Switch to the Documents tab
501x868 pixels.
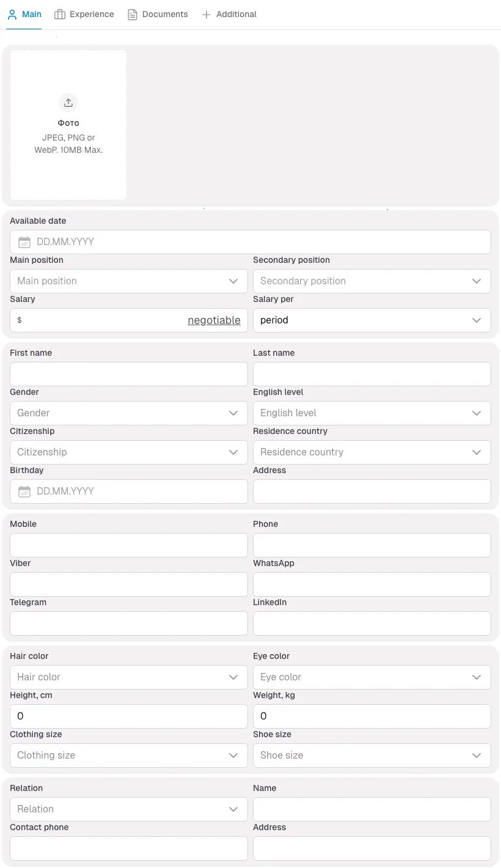[x=157, y=14]
